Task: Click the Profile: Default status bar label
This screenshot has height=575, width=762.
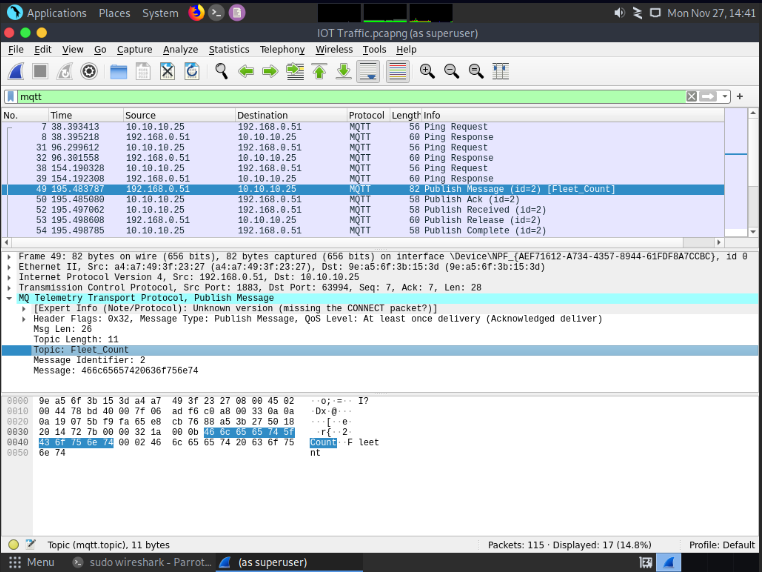Action: click(x=722, y=545)
